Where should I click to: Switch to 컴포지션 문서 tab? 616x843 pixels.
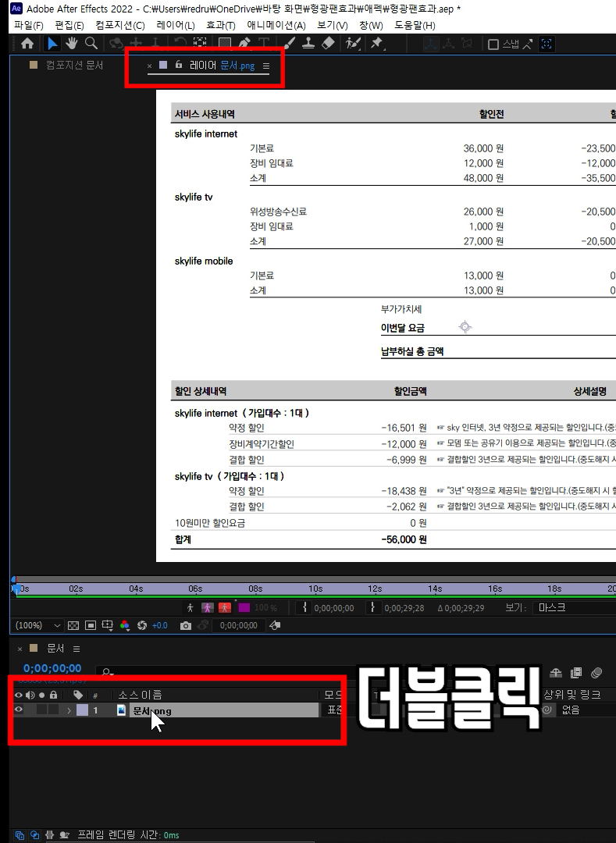(x=74, y=65)
